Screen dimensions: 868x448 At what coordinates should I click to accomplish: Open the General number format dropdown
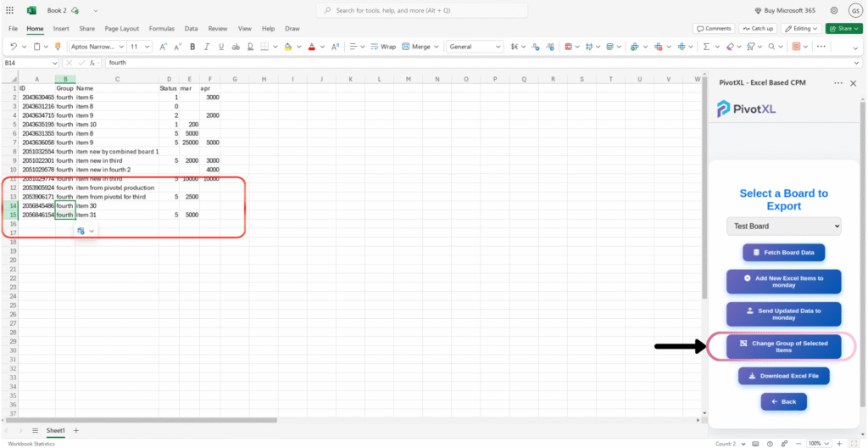pyautogui.click(x=475, y=47)
